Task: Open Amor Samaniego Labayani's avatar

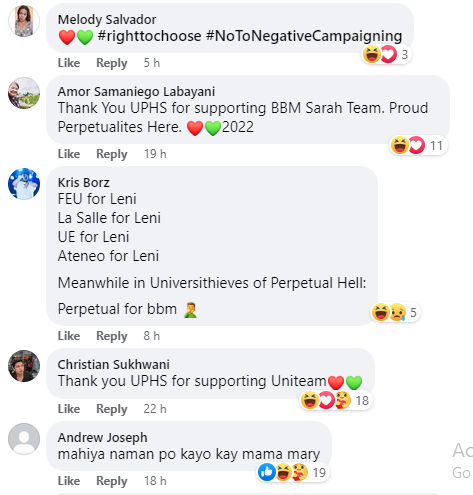Action: pyautogui.click(x=24, y=93)
